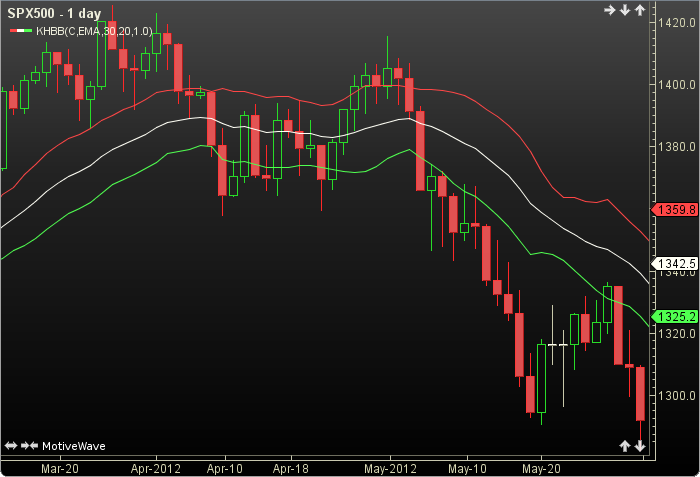Click the 1420.0 price axis label
The height and width of the screenshot is (477, 700).
pyautogui.click(x=677, y=22)
